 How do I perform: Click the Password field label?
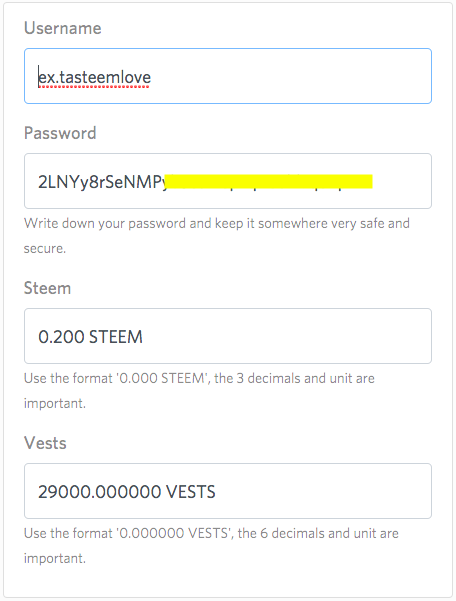tap(60, 133)
